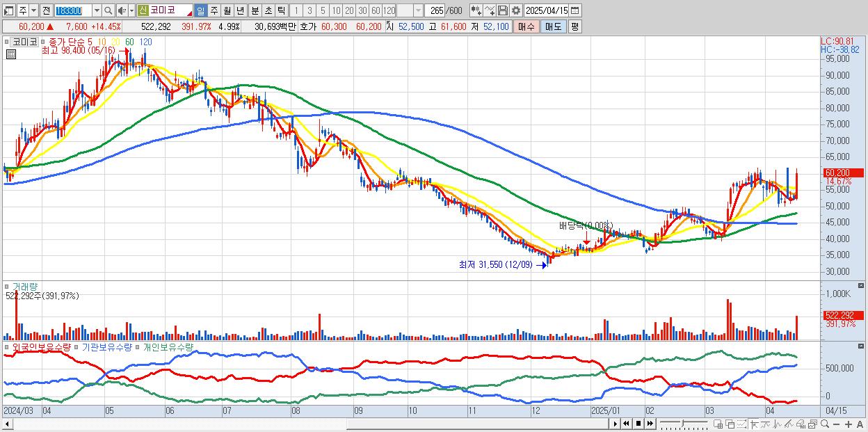868x432 pixels.
Task: Click the plus zoom-in icon
Action: (849, 424)
